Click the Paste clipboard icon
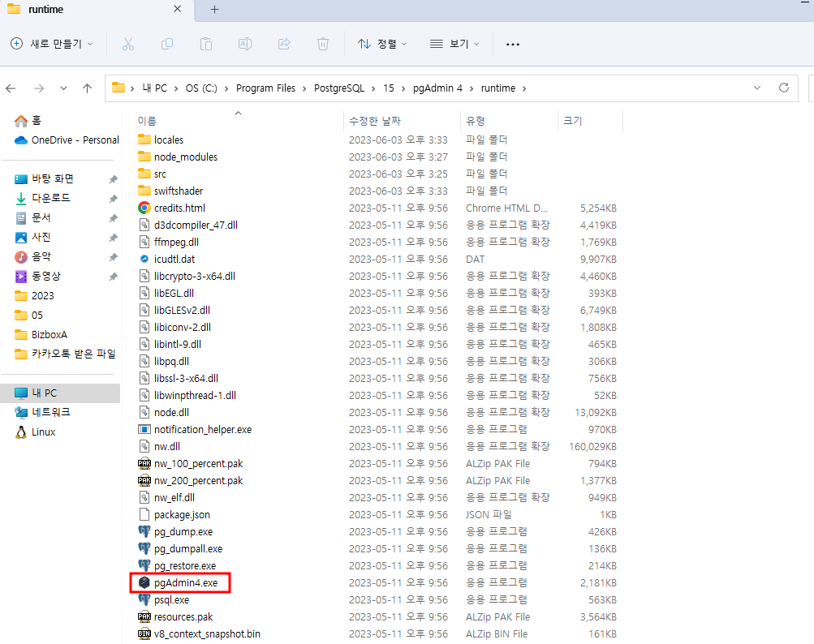 click(x=206, y=44)
